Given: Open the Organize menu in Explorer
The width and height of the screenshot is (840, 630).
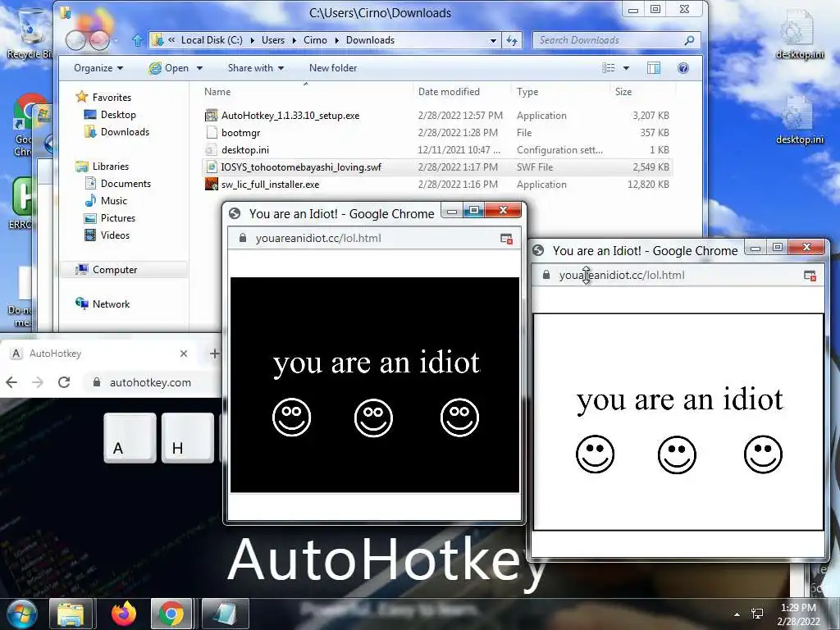Looking at the screenshot, I should coord(98,68).
